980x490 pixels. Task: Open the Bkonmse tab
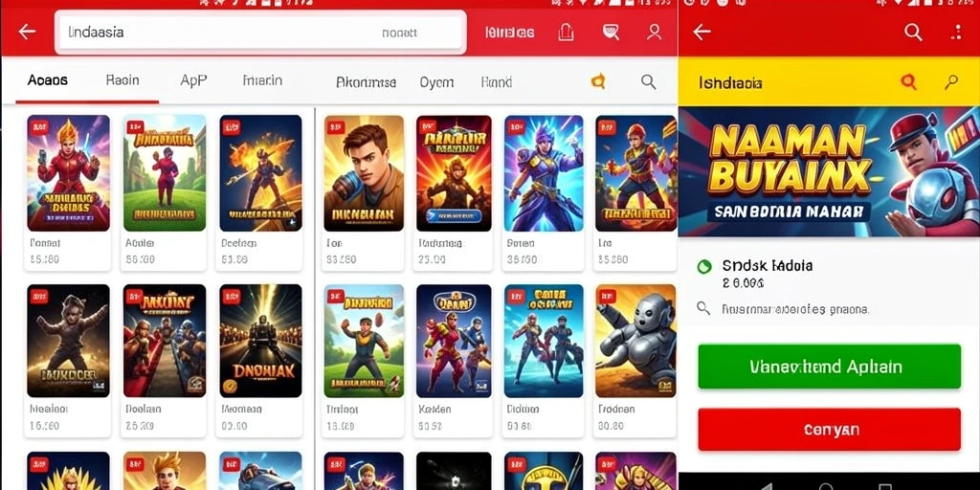point(367,82)
